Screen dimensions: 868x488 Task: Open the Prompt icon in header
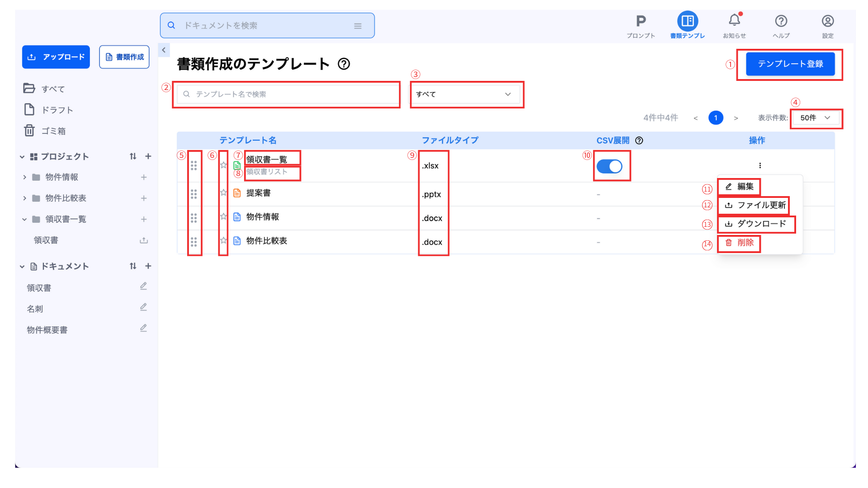point(641,21)
